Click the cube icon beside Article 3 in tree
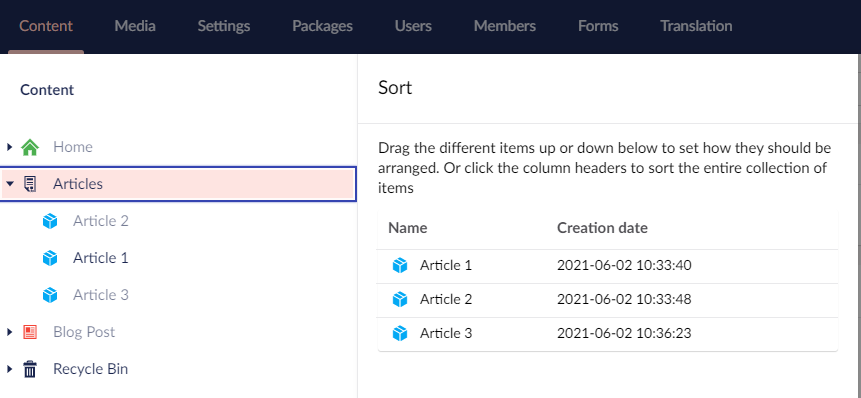The height and width of the screenshot is (398, 861). pyautogui.click(x=50, y=295)
